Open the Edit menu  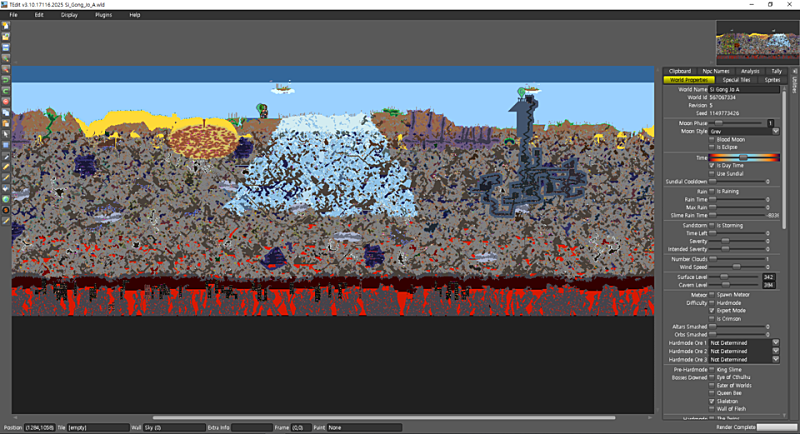pos(39,15)
